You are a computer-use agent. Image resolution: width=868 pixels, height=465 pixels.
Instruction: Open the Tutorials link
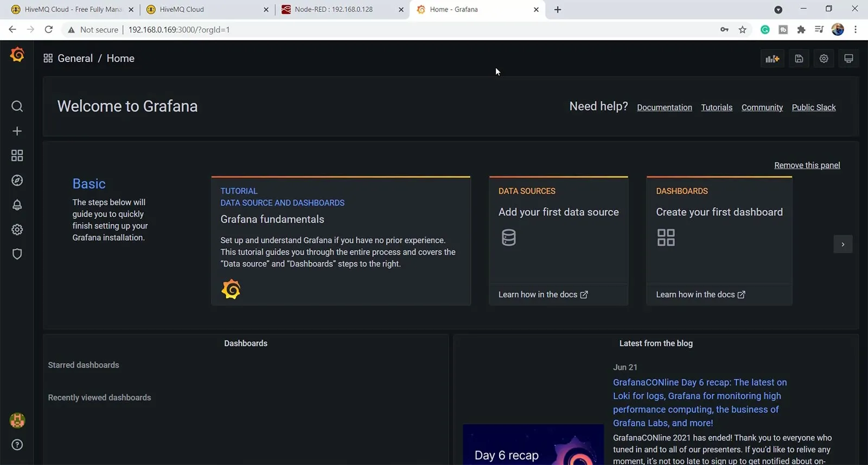[x=717, y=107]
